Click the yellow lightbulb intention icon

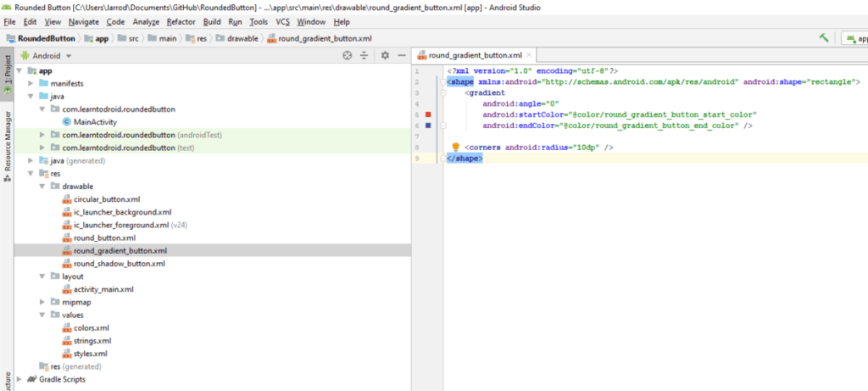point(455,148)
